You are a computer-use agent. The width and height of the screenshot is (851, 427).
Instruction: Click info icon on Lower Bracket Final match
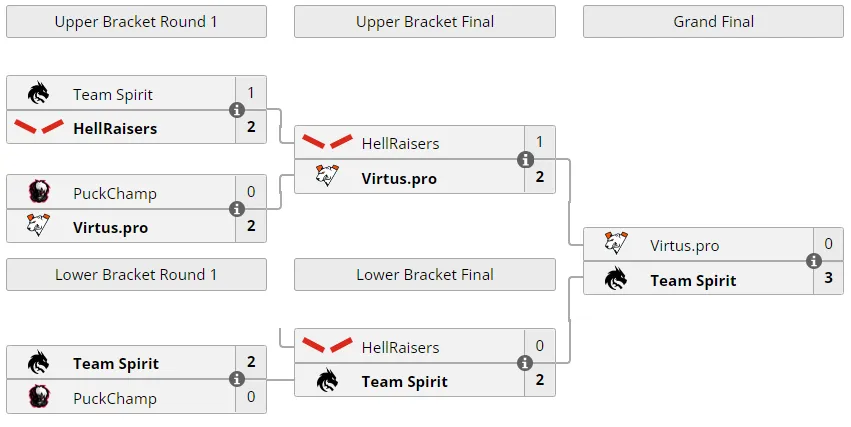click(x=525, y=362)
